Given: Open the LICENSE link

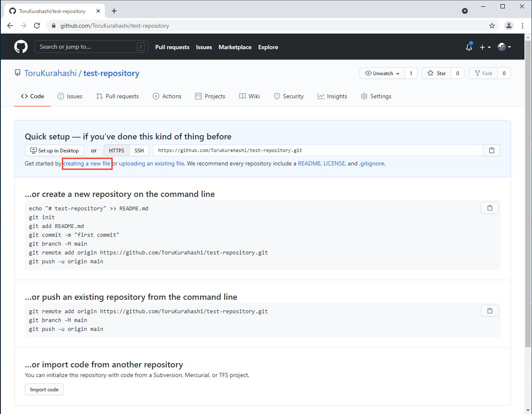Looking at the screenshot, I should pyautogui.click(x=334, y=163).
